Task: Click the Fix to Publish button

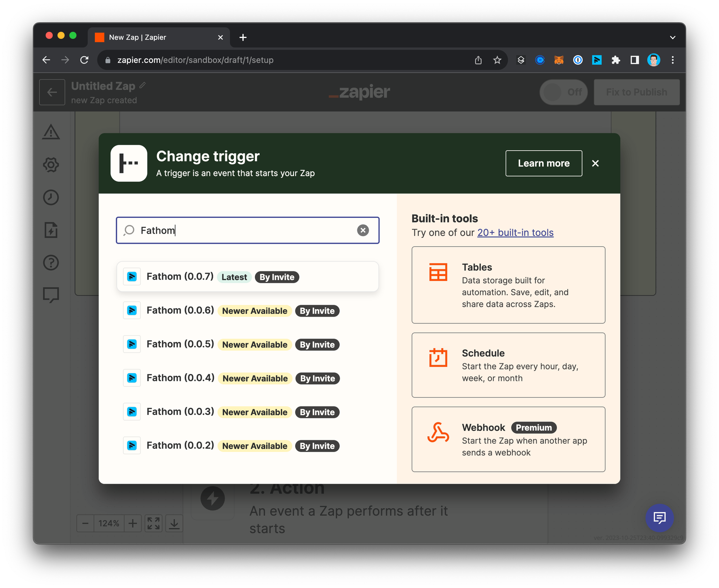Action: [637, 92]
